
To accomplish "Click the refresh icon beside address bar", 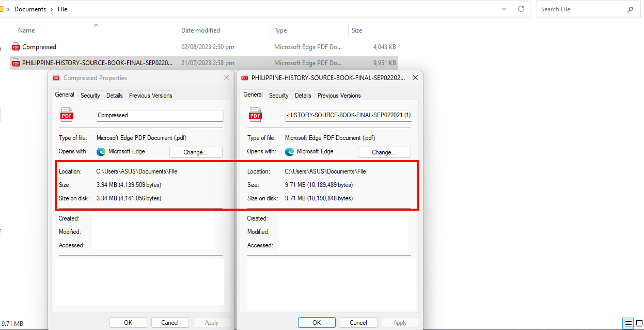I will click(521, 9).
